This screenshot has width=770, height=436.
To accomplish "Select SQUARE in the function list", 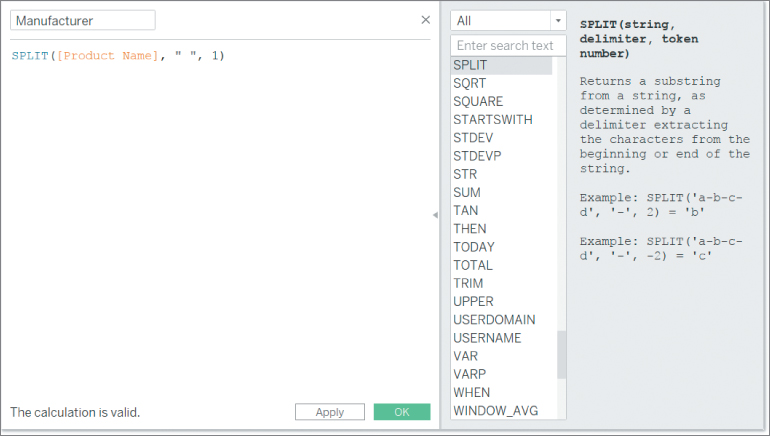I will (501, 102).
